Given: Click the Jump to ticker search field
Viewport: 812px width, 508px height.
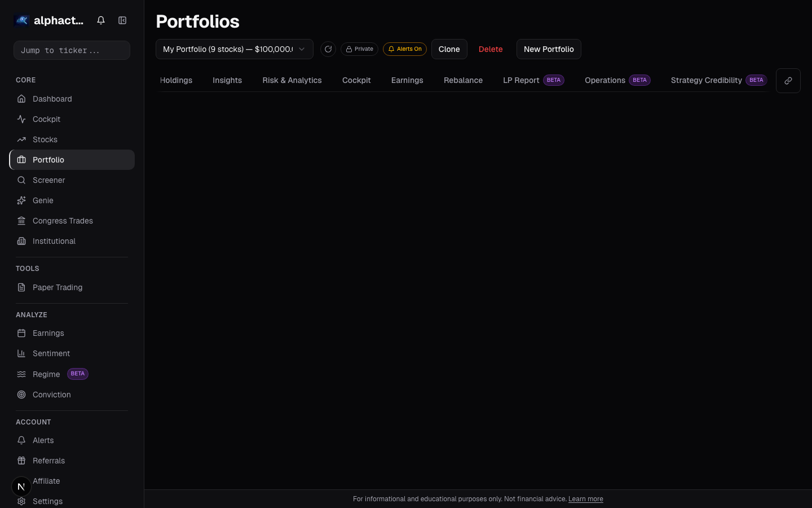Looking at the screenshot, I should (x=72, y=50).
